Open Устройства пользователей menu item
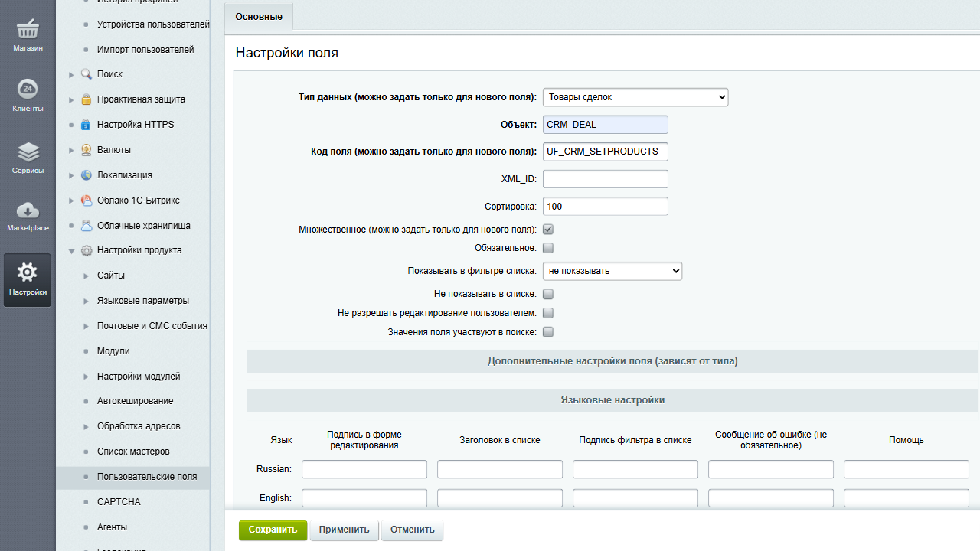 153,24
